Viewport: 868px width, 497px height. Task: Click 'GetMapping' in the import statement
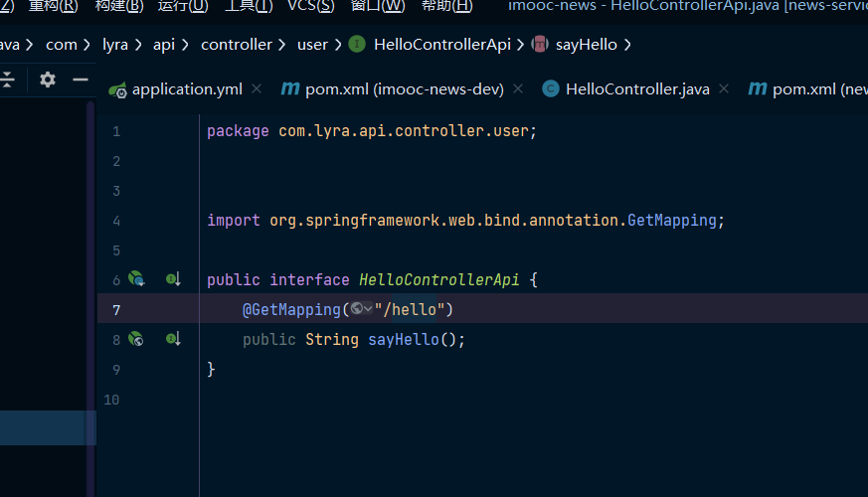point(671,221)
